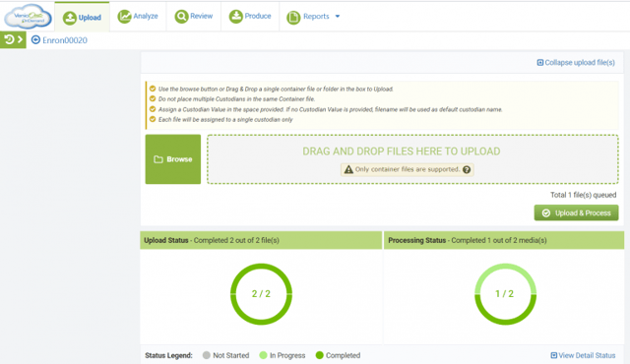The image size is (630, 364).
Task: Click the View Detail Status expand icon
Action: pos(553,355)
